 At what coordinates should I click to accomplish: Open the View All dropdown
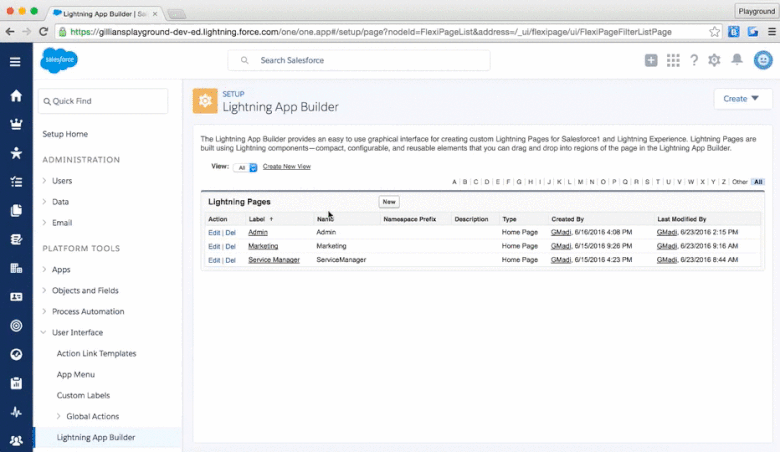pyautogui.click(x=245, y=168)
